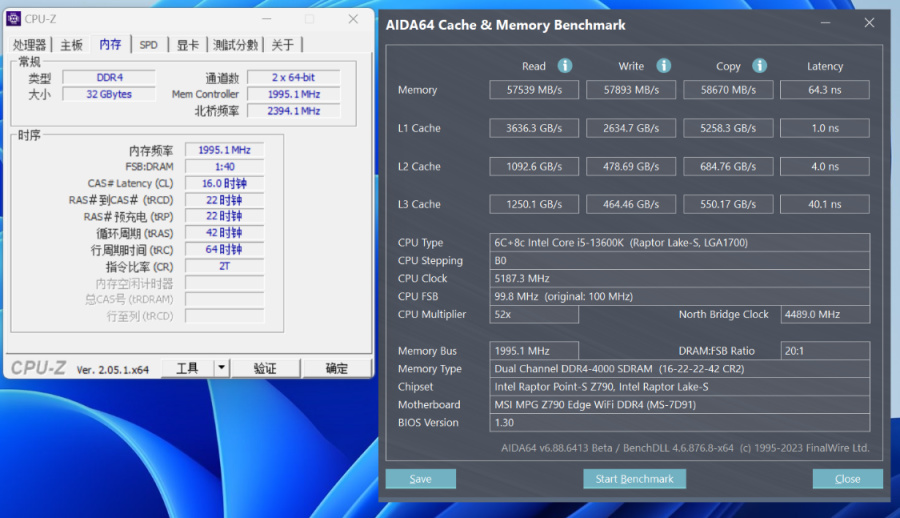900x518 pixels.
Task: Click the Motherboard field MSI MPG Z790 Edge
Action: (680, 404)
